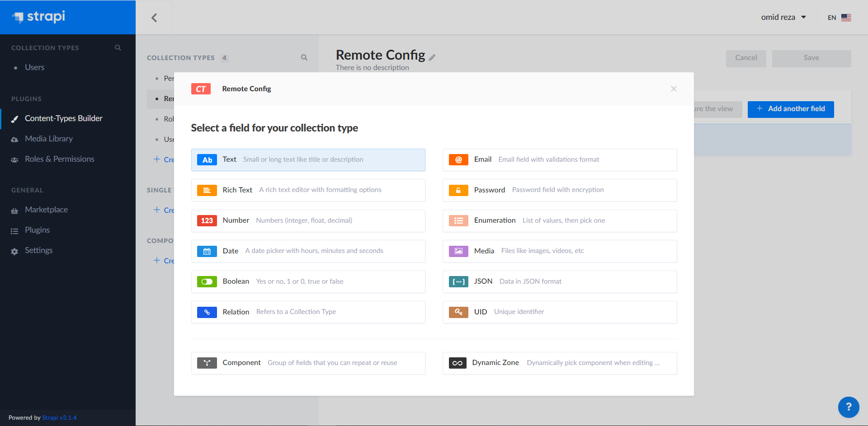Open the Strapi v3.1.4 link
The height and width of the screenshot is (426, 868).
click(59, 417)
